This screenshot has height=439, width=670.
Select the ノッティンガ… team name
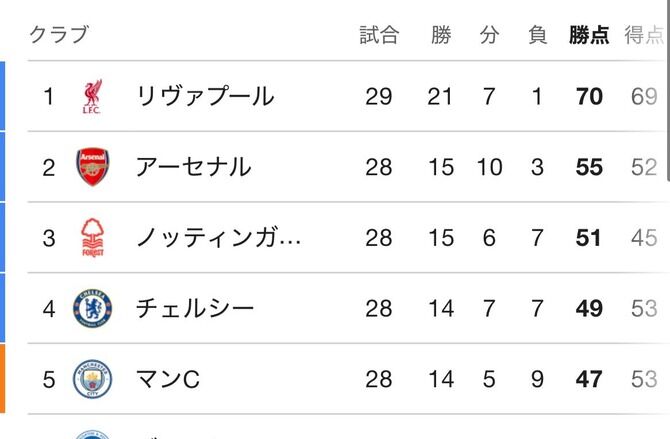(218, 238)
